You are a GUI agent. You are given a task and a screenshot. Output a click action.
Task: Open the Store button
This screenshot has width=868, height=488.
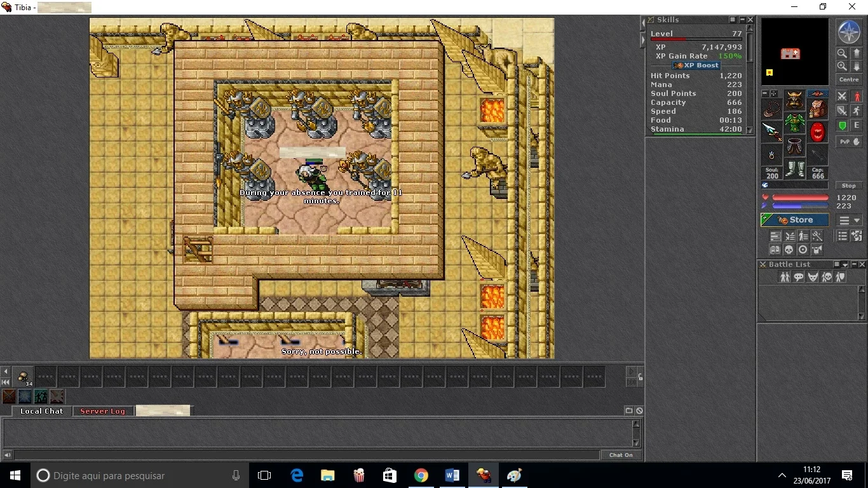pos(794,220)
